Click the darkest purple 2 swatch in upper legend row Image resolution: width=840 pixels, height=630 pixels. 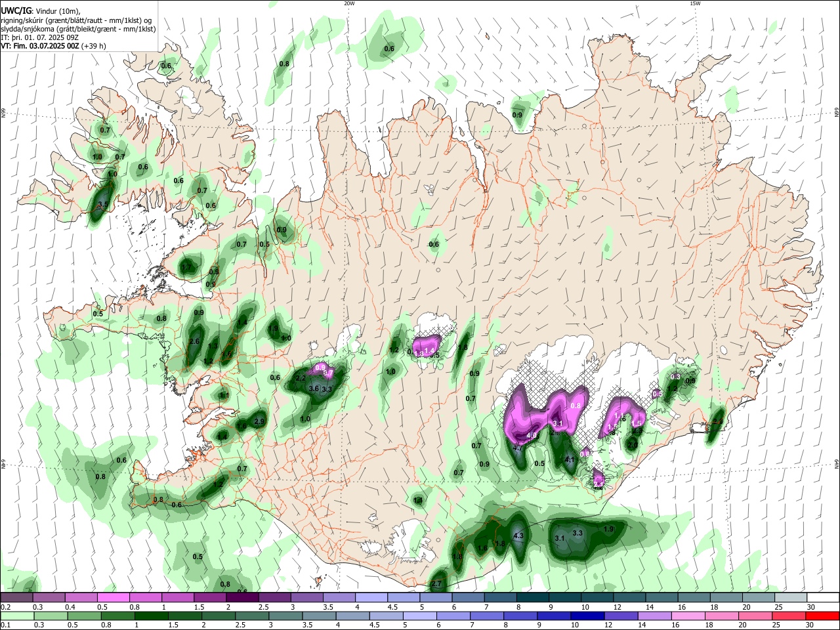point(242,597)
